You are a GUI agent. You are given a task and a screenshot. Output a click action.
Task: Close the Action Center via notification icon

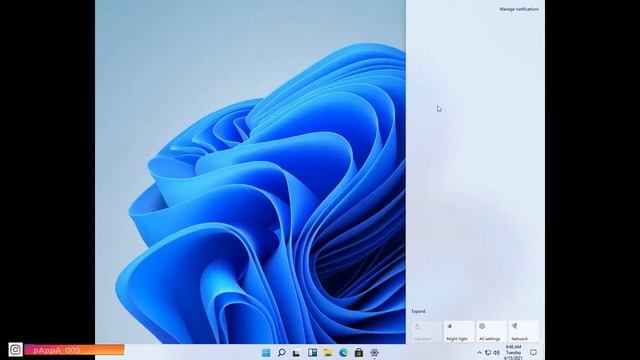coord(533,352)
